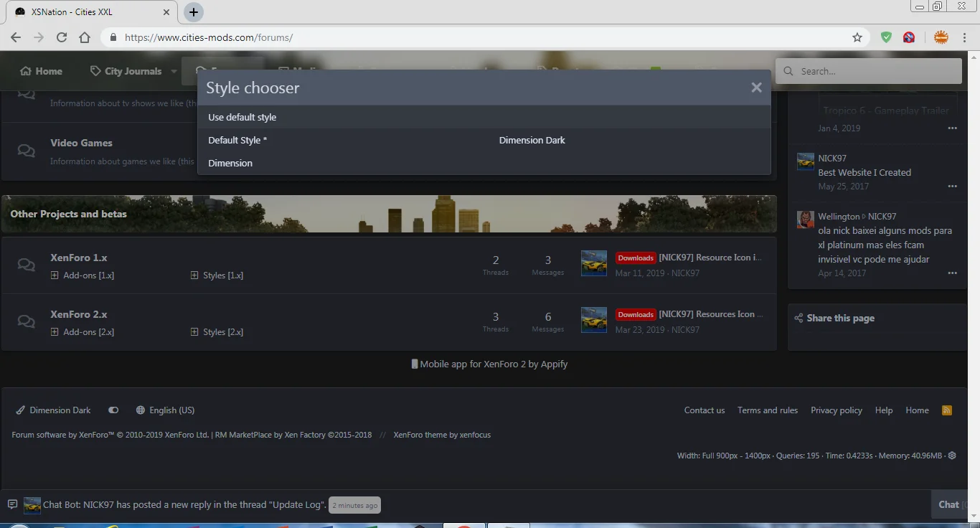Bookmark this page with the star
This screenshot has height=528, width=980.
point(857,37)
